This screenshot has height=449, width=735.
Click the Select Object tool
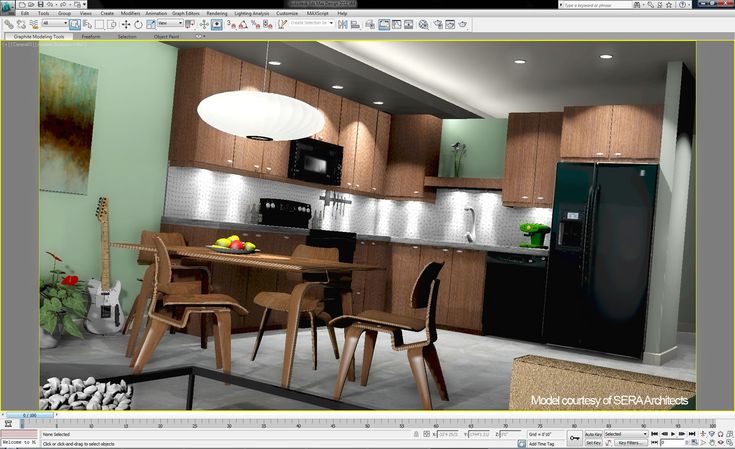click(x=76, y=24)
